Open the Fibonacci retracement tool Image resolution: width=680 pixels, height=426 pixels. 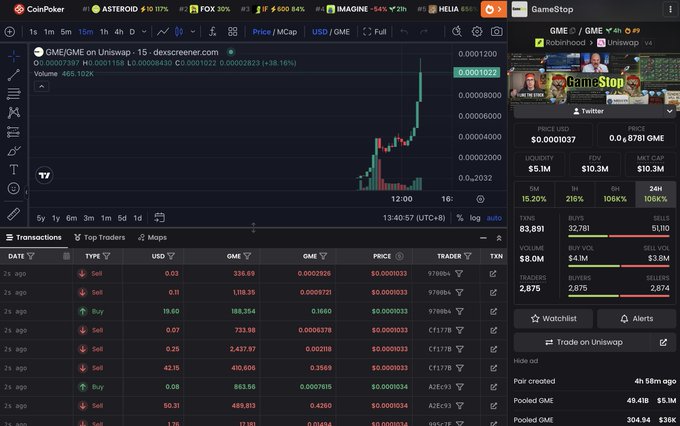coord(13,94)
